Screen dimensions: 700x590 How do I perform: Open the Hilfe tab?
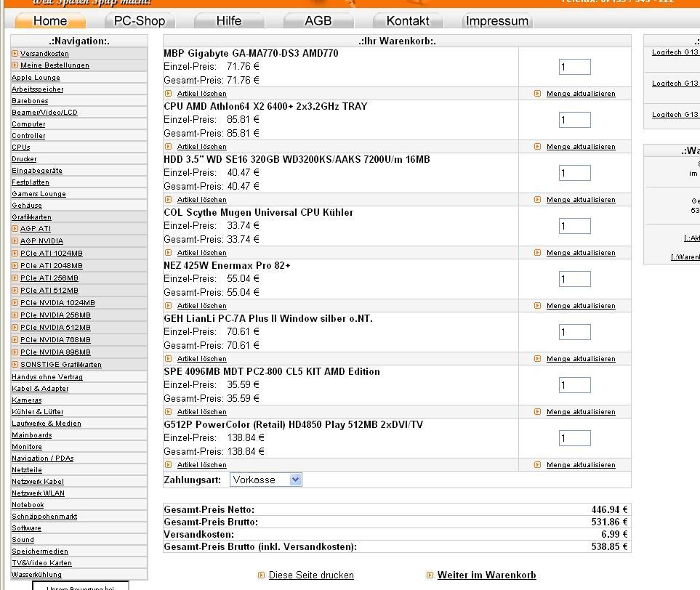[228, 21]
